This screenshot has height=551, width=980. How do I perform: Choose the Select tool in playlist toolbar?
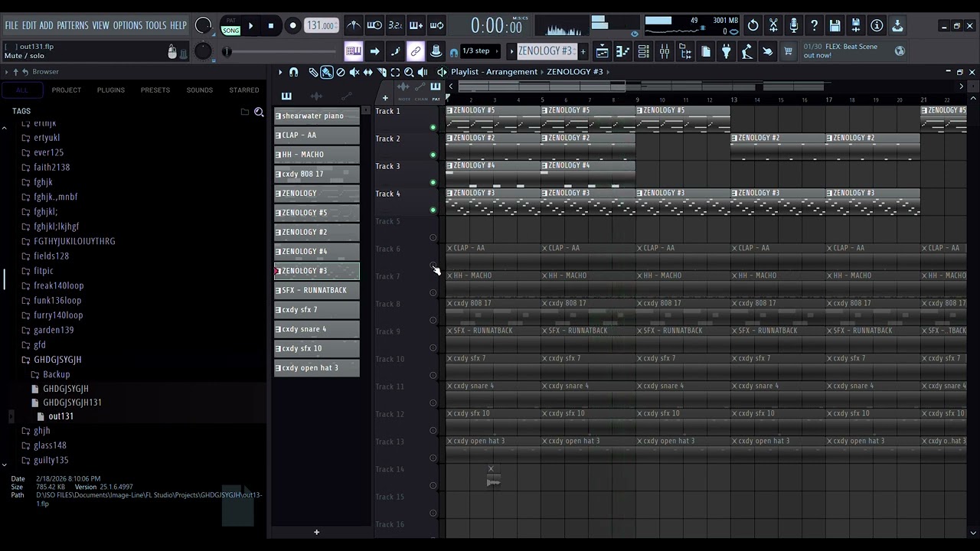point(395,72)
